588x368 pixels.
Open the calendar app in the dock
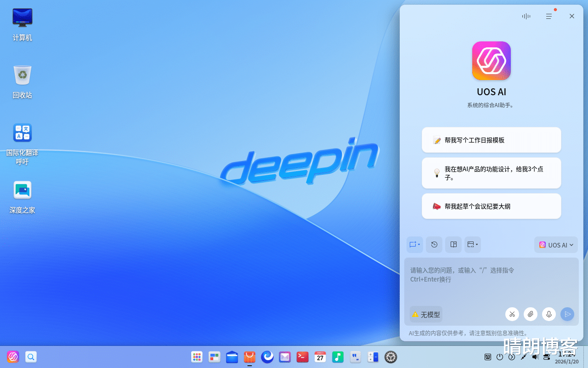click(320, 356)
